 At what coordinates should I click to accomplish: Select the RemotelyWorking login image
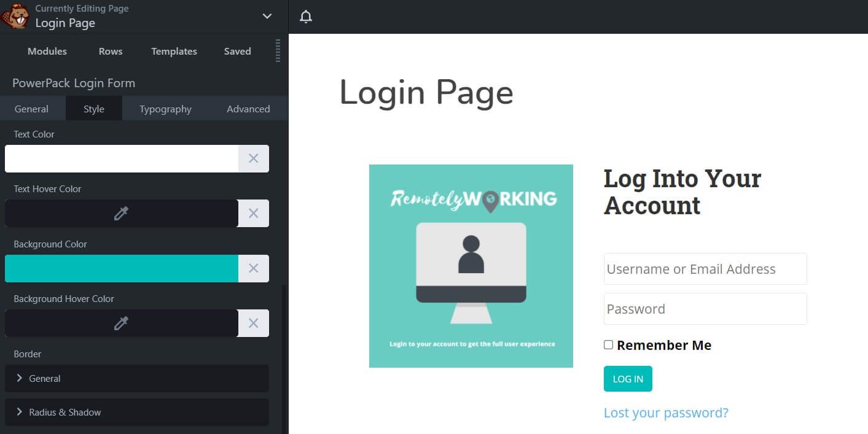point(471,266)
